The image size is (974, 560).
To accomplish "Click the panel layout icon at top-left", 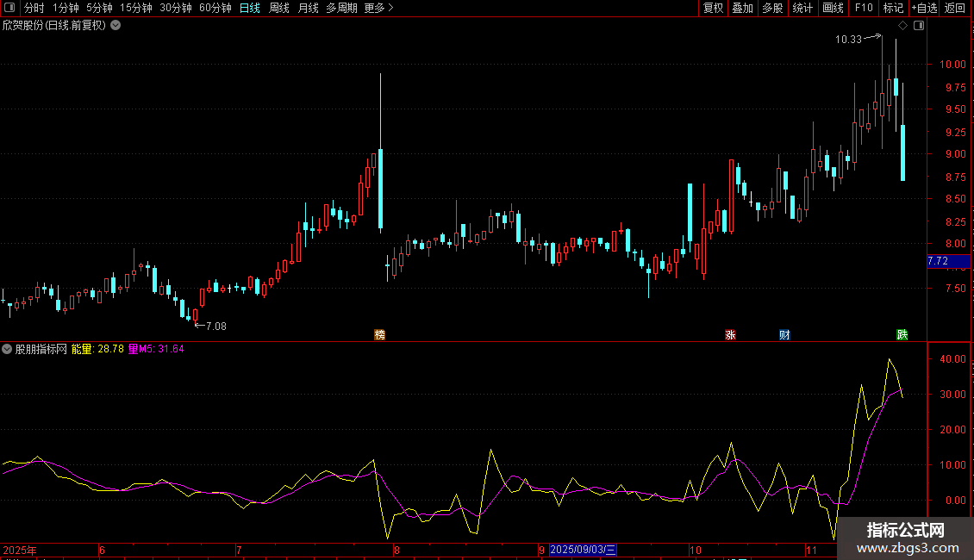I will tap(9, 8).
